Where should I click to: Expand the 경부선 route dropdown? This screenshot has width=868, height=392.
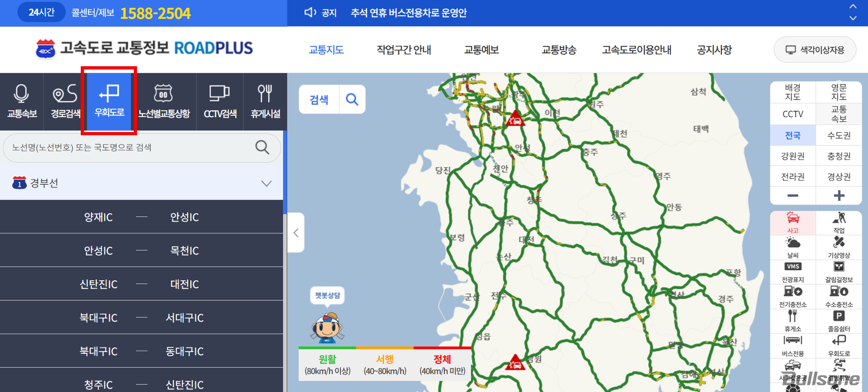tap(266, 183)
